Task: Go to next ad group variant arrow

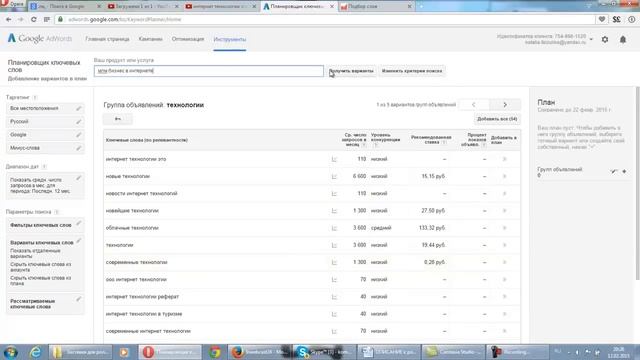Action: 505,105
